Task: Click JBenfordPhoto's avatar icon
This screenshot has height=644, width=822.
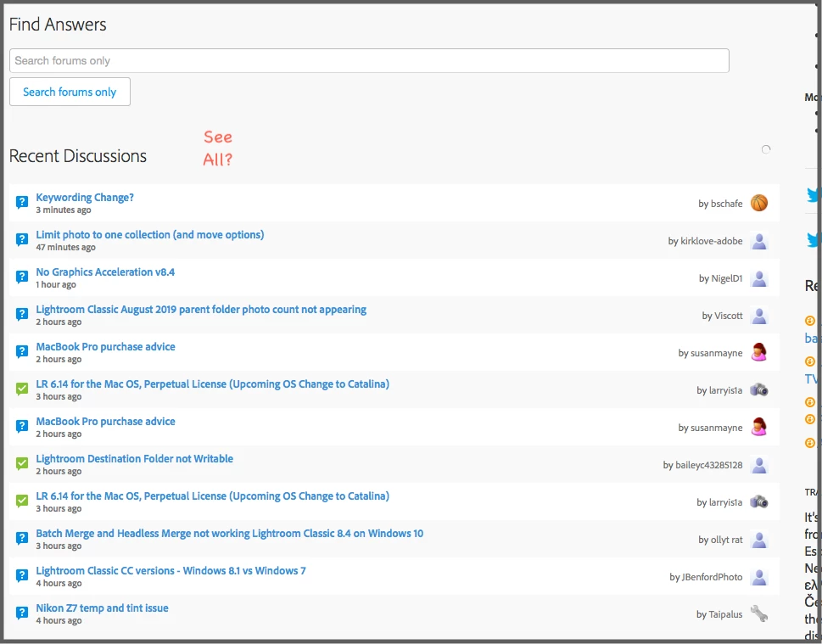Action: click(759, 577)
